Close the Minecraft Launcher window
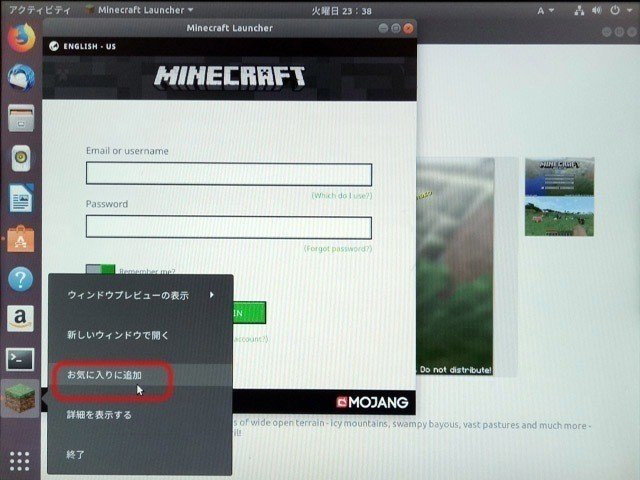This screenshot has height=480, width=640. (x=408, y=28)
